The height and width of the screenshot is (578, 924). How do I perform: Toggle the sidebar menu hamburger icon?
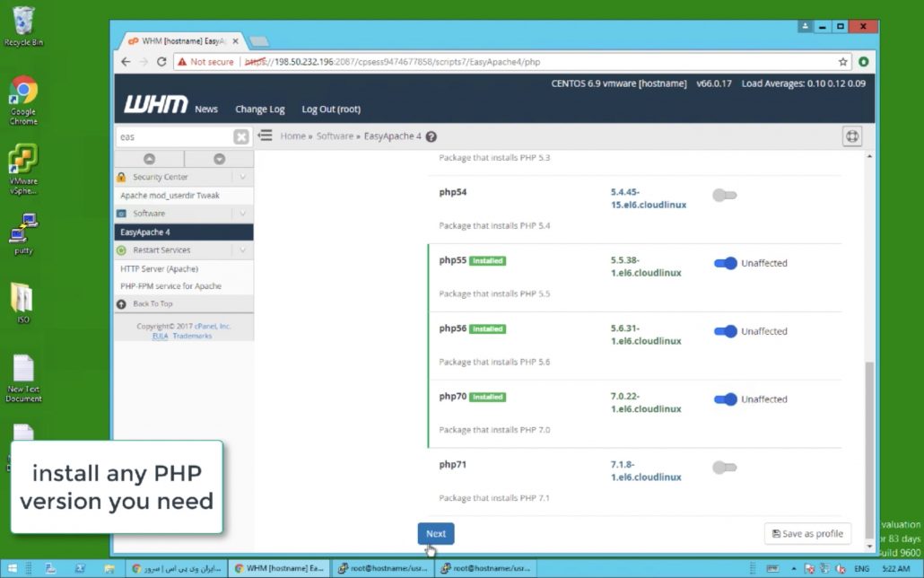[x=266, y=136]
